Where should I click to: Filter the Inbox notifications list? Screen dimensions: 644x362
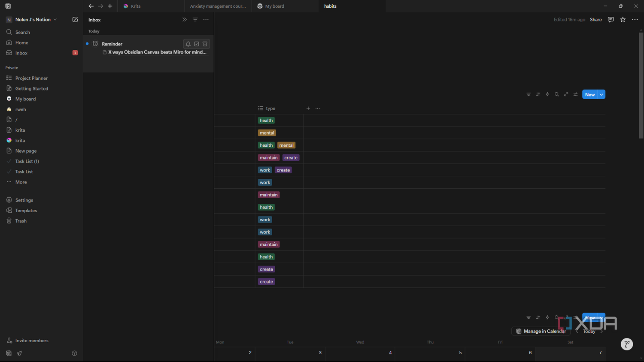195,20
